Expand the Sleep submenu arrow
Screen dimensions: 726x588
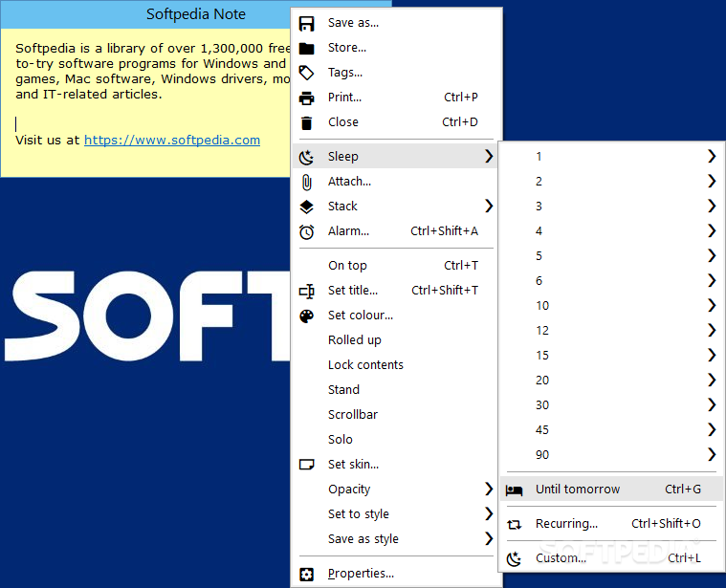click(x=489, y=157)
